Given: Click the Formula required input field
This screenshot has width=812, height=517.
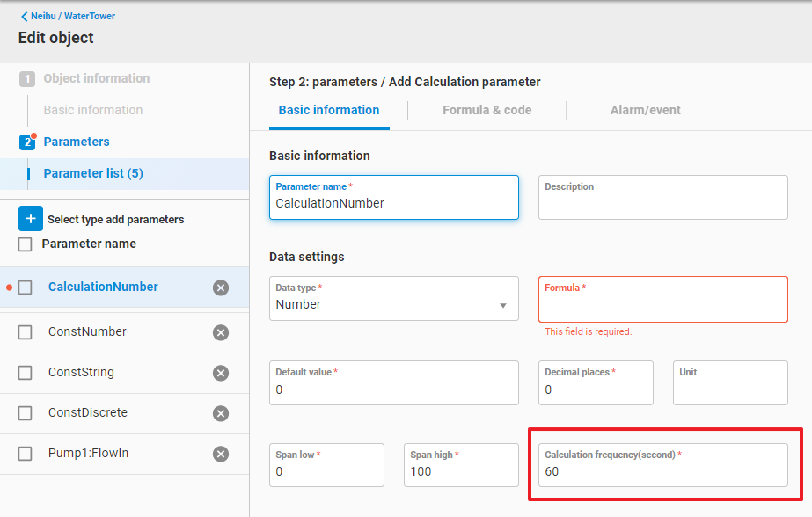Looking at the screenshot, I should 662,305.
